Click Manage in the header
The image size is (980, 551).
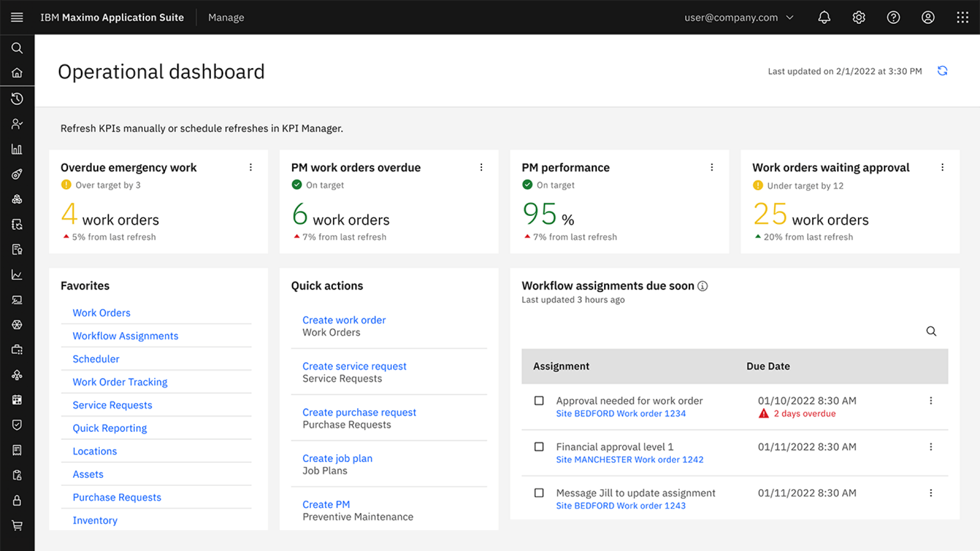(226, 17)
